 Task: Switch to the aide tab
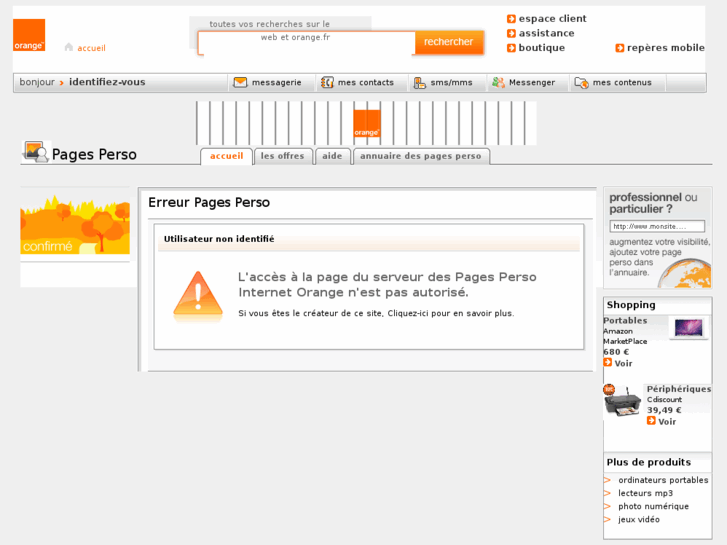(x=332, y=156)
